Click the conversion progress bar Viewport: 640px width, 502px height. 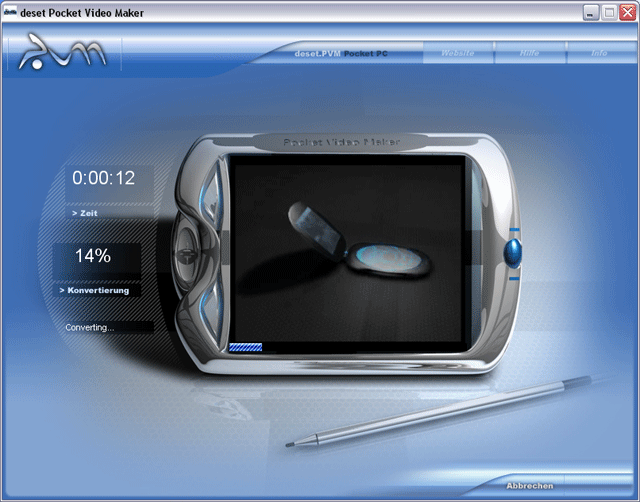(245, 347)
